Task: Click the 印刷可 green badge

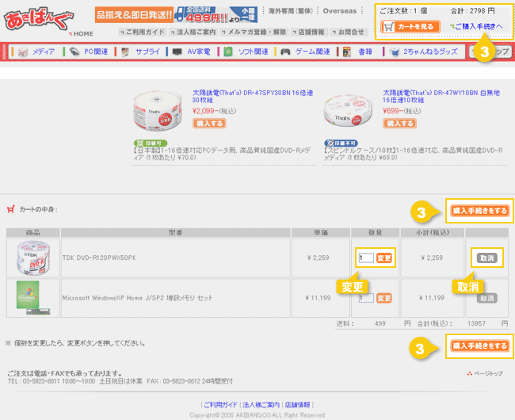Action: 151,143
